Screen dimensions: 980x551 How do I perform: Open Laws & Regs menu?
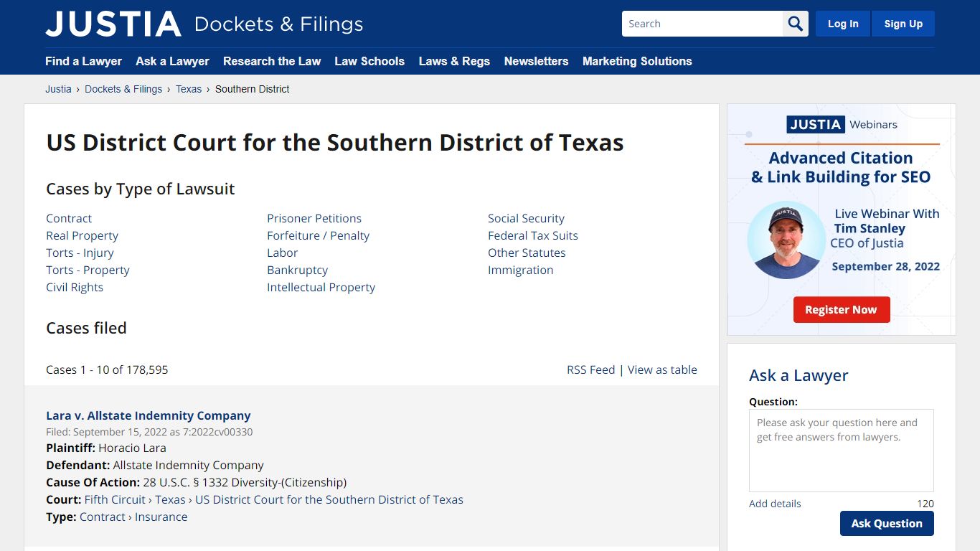454,61
